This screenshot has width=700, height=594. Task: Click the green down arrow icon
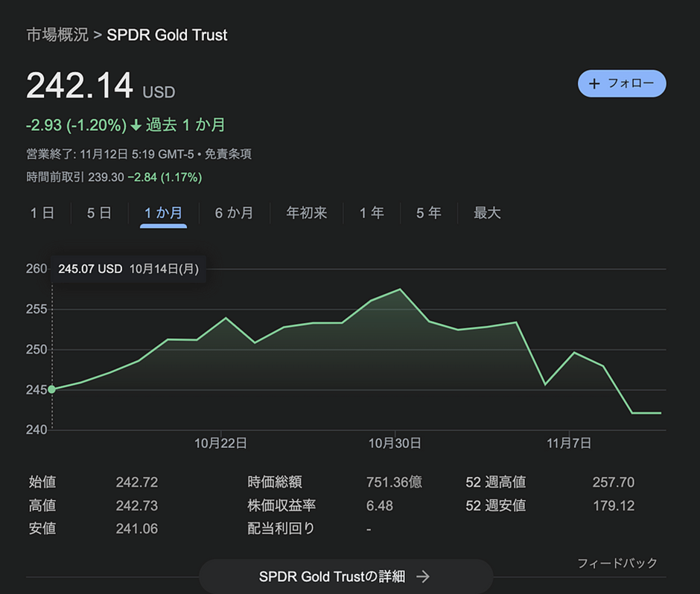[x=136, y=125]
